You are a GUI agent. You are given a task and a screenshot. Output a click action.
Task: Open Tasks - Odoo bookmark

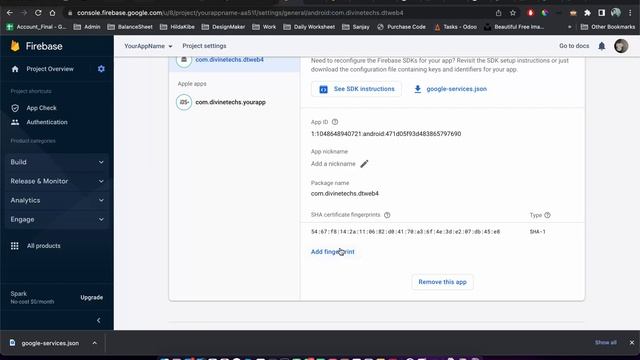(x=455, y=27)
